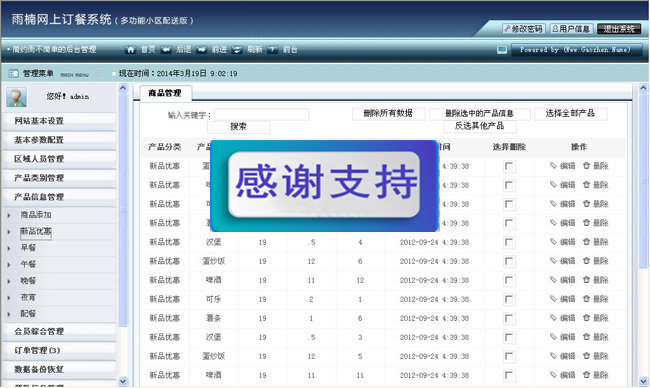Delete the 汉堡 row with quantity 3
Screen dimensions: 650x388
595,337
